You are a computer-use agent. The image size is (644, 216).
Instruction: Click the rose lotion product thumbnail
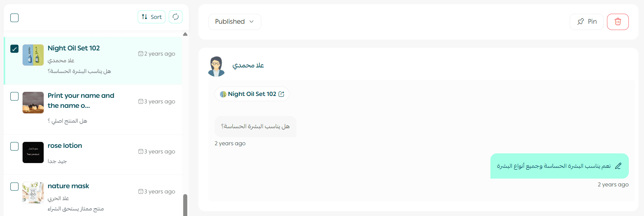(x=33, y=152)
